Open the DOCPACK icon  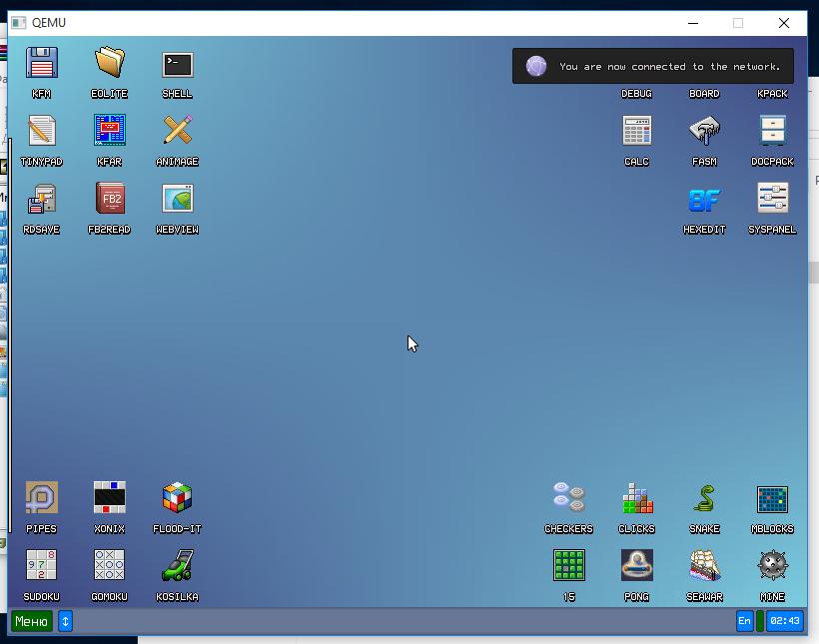[x=772, y=131]
